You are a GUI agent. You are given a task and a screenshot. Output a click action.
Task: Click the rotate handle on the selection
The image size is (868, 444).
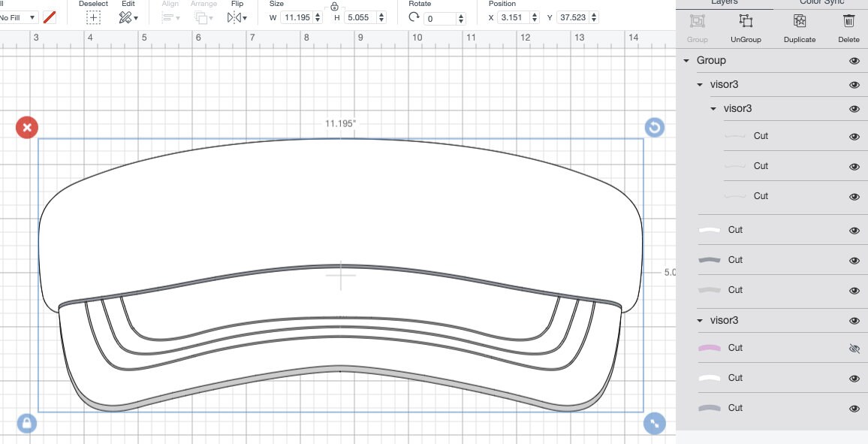tap(655, 128)
